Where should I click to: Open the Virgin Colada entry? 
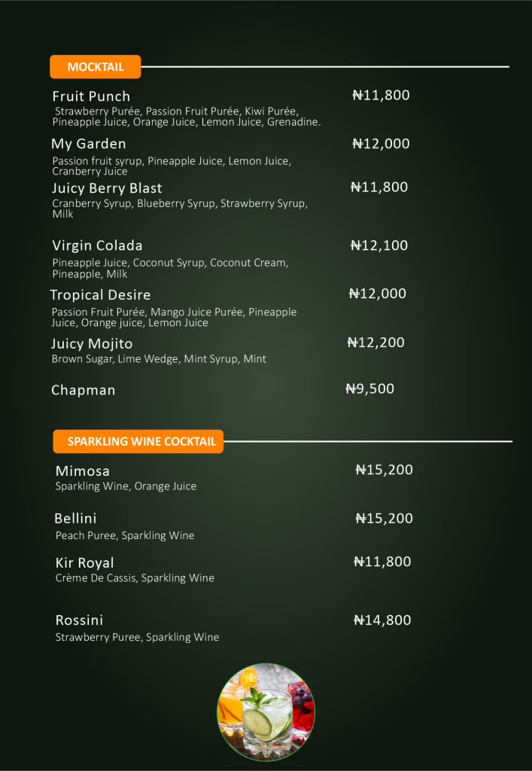97,245
